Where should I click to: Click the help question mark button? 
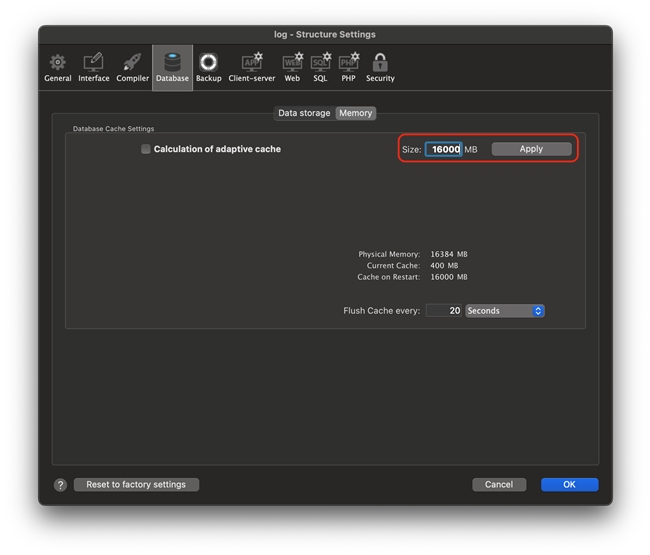[60, 485]
